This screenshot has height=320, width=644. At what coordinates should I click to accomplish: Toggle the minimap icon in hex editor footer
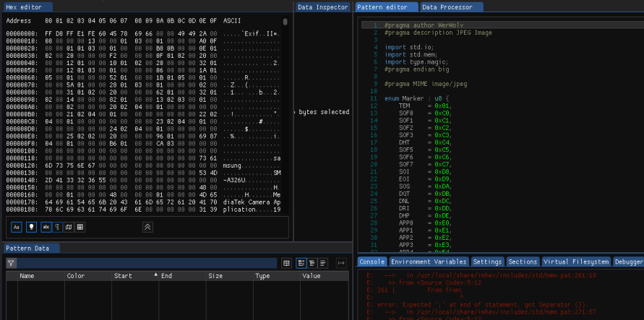coord(69,227)
